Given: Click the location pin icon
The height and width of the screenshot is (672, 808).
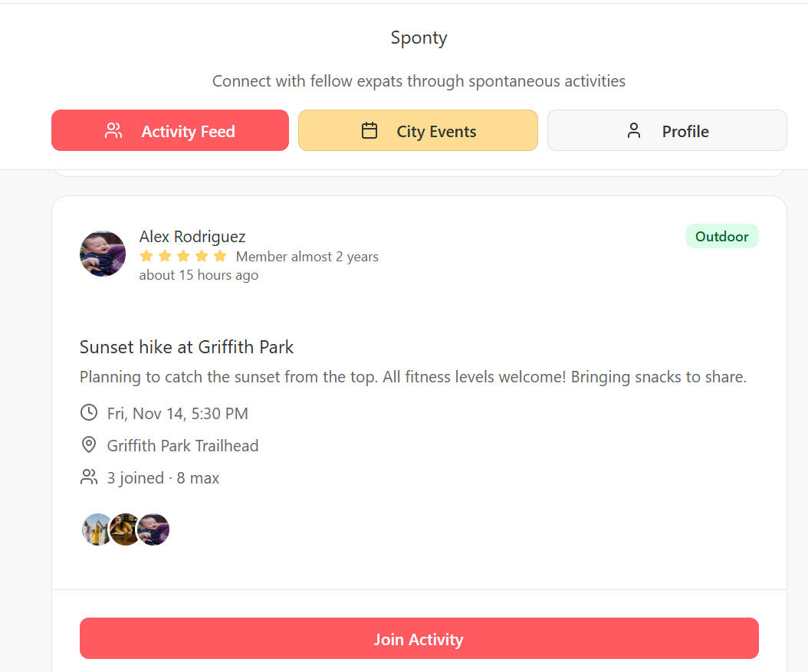Looking at the screenshot, I should click(x=89, y=445).
